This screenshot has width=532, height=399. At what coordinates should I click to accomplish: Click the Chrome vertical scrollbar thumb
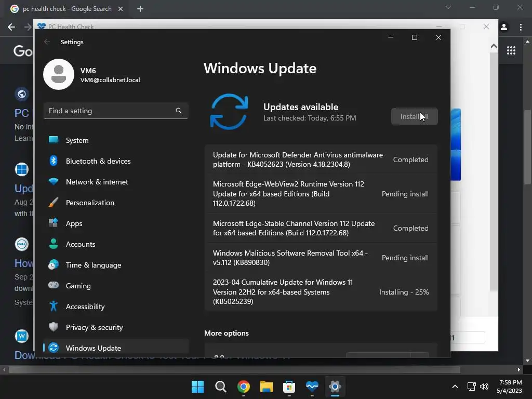527,147
